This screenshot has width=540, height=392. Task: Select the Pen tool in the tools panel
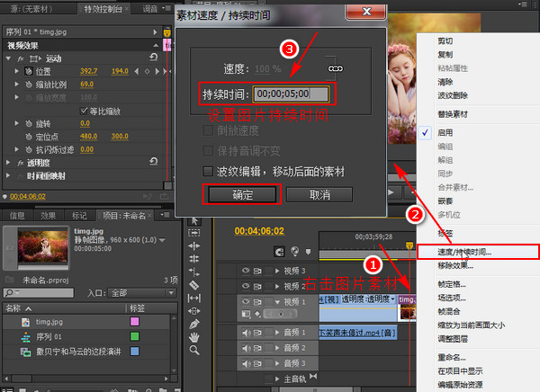pyautogui.click(x=194, y=324)
